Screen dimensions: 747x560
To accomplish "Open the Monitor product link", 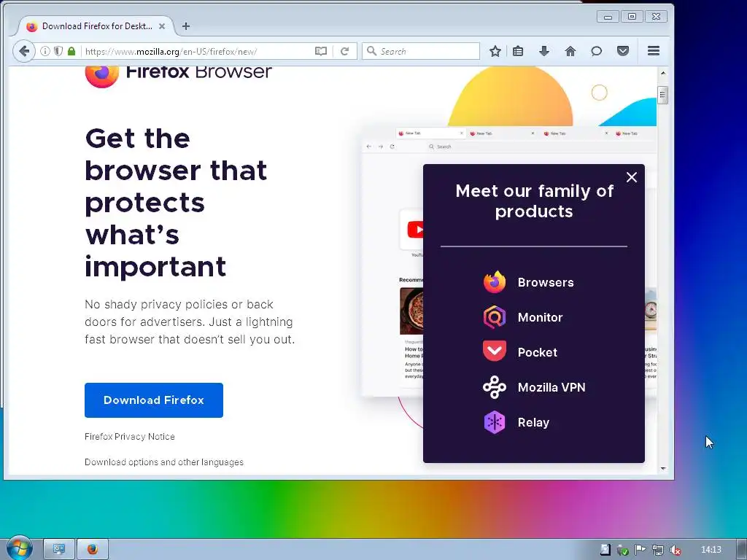I will (541, 317).
